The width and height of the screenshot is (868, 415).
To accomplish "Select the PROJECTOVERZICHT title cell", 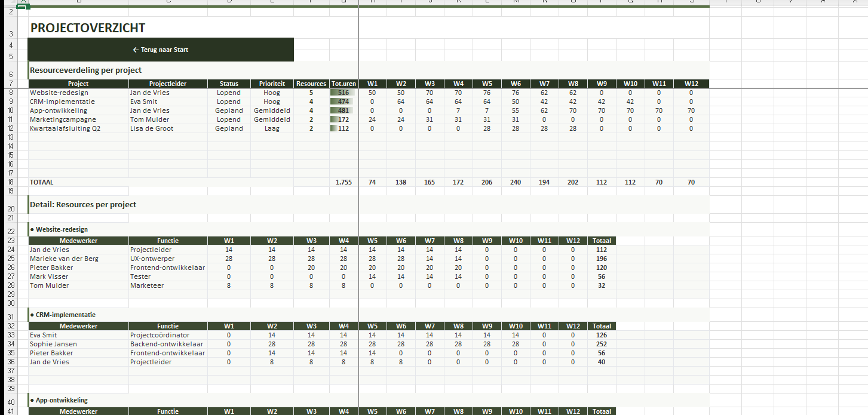I will [x=88, y=28].
